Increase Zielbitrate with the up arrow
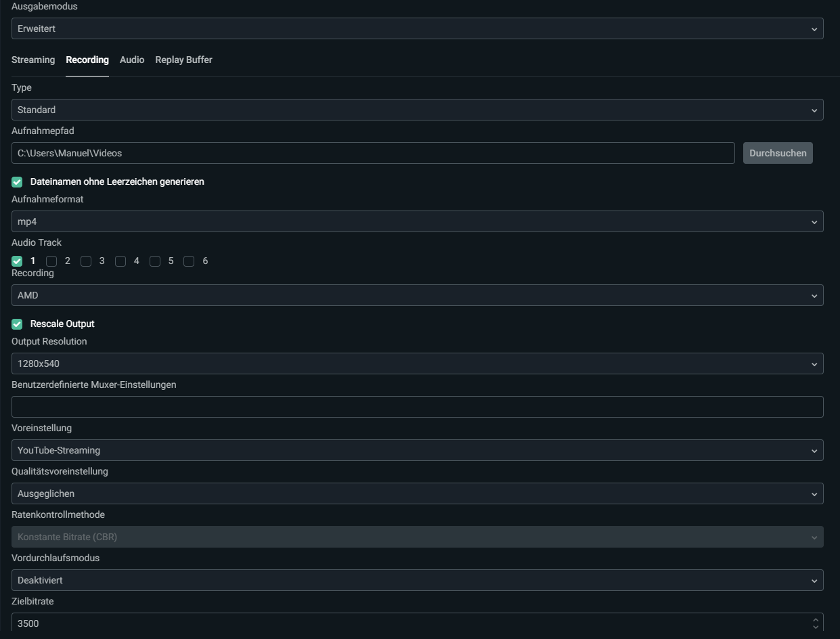840x639 pixels. click(x=816, y=619)
